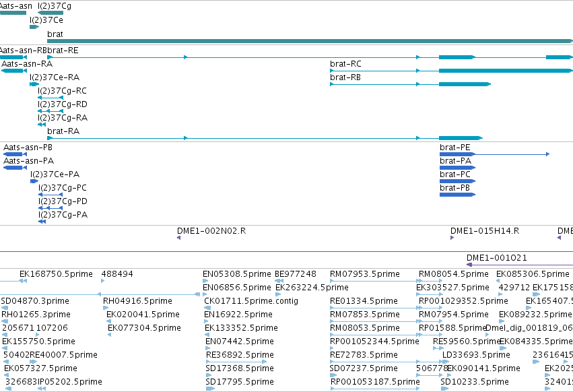Click the l(2)37Ce-PA protein label
Screen dimensions: 573x392
(x=55, y=174)
